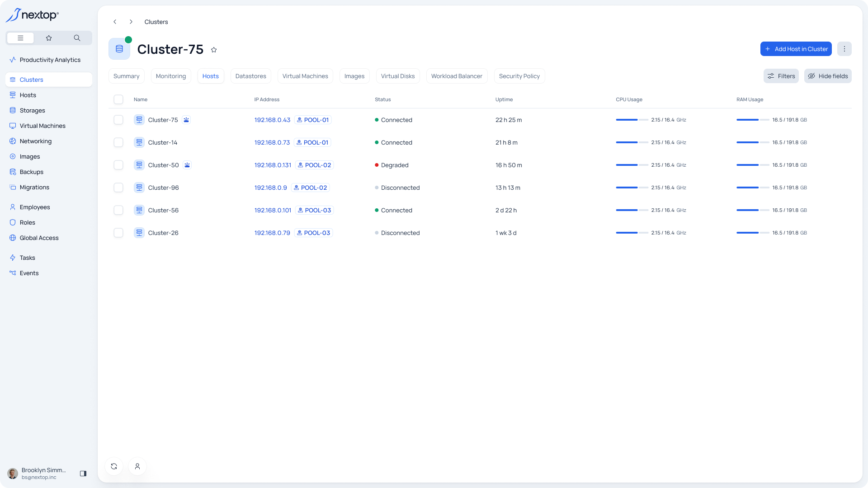868x488 pixels.
Task: Click CPU usage bar for Cluster-75 row
Action: 632,120
